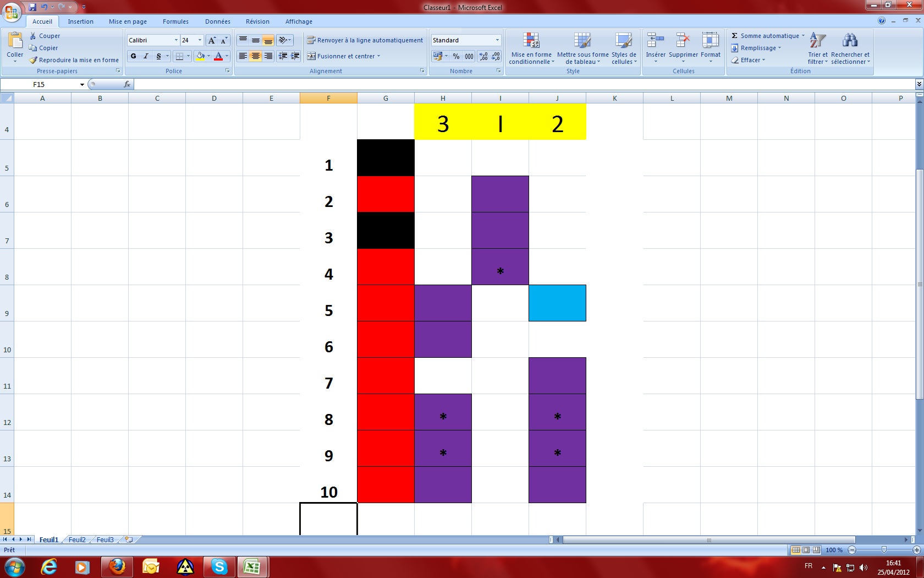Click the Fusionner et centrer button
The width and height of the screenshot is (924, 578).
click(x=343, y=56)
